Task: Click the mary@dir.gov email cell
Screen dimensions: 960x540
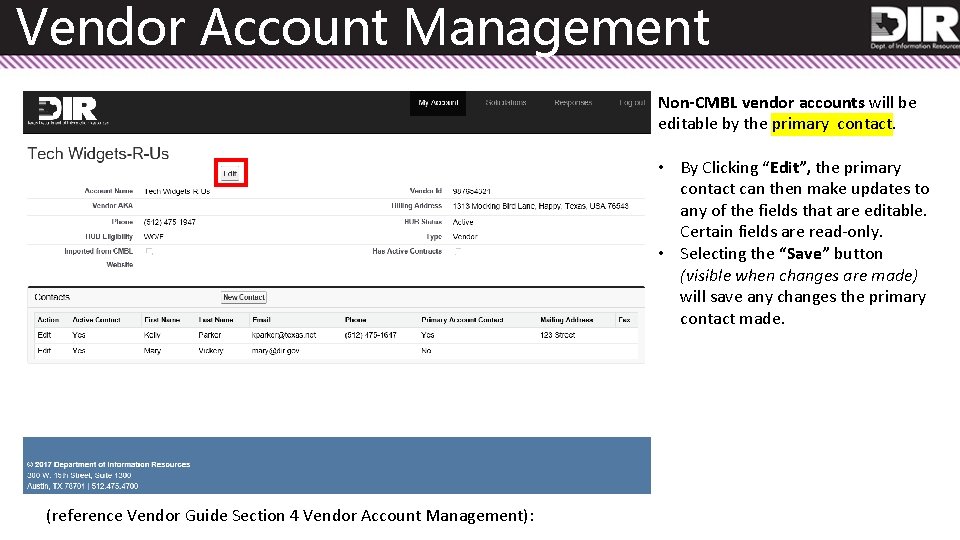Action: point(276,351)
